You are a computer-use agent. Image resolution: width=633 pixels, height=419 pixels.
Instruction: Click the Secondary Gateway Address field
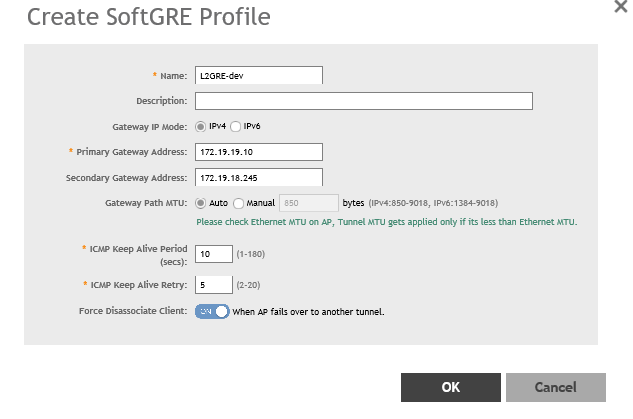point(258,177)
